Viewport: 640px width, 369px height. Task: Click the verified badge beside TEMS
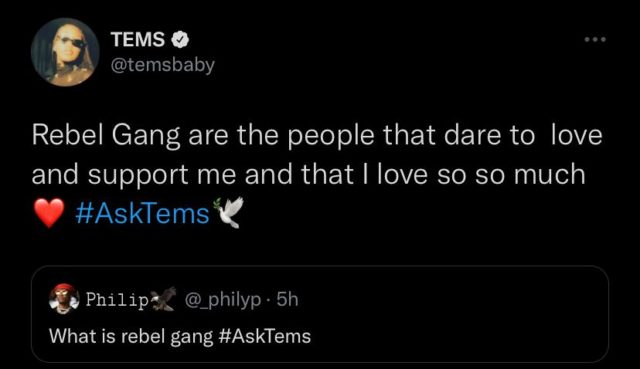(180, 40)
